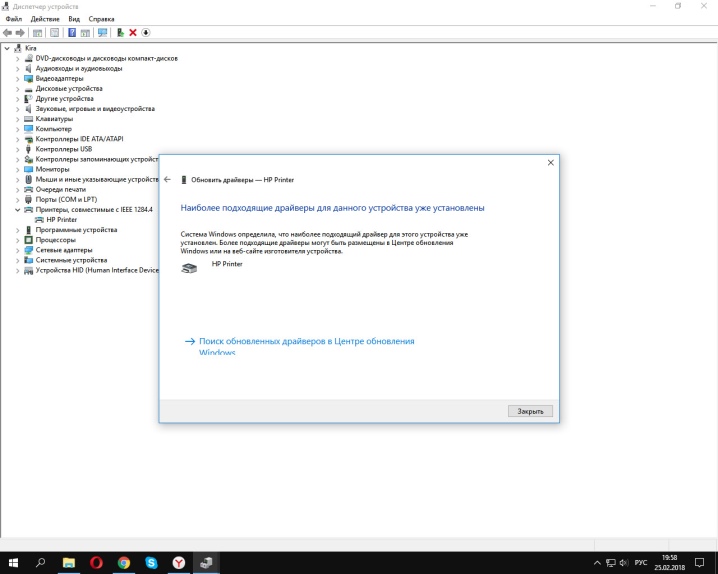Click the round down-arrow disable device icon
This screenshot has height=574, width=718.
pos(146,32)
